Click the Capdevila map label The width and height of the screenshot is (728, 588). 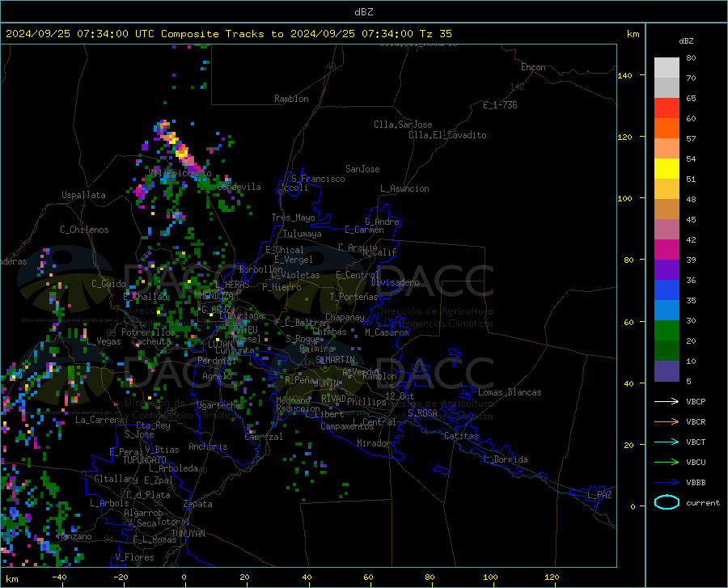click(239, 187)
